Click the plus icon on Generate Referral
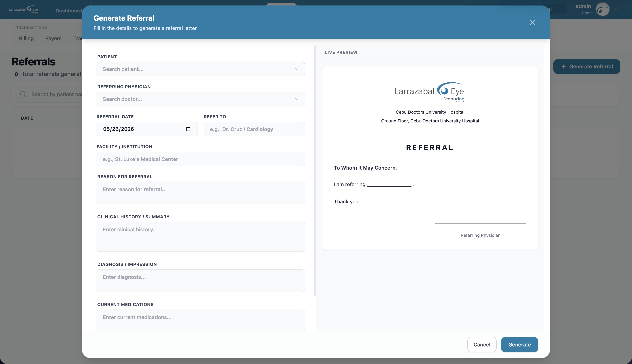Viewport: 632px width, 364px height. click(x=563, y=67)
